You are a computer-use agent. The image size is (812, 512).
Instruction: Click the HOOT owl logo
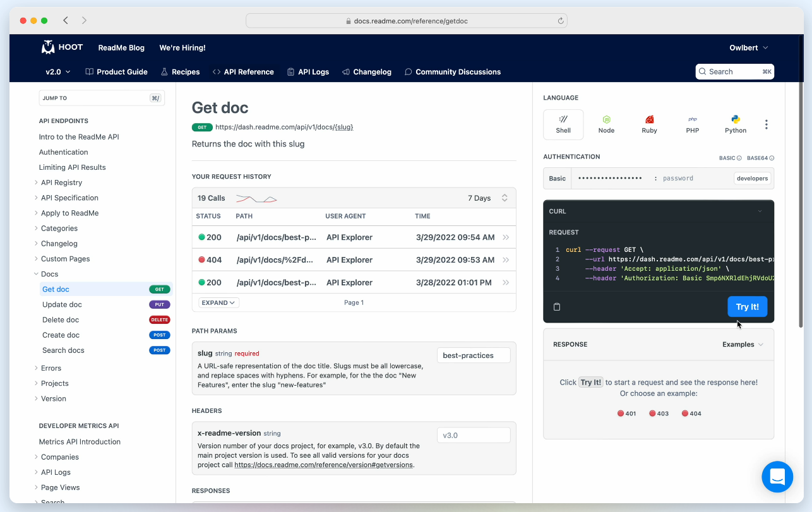pos(62,47)
